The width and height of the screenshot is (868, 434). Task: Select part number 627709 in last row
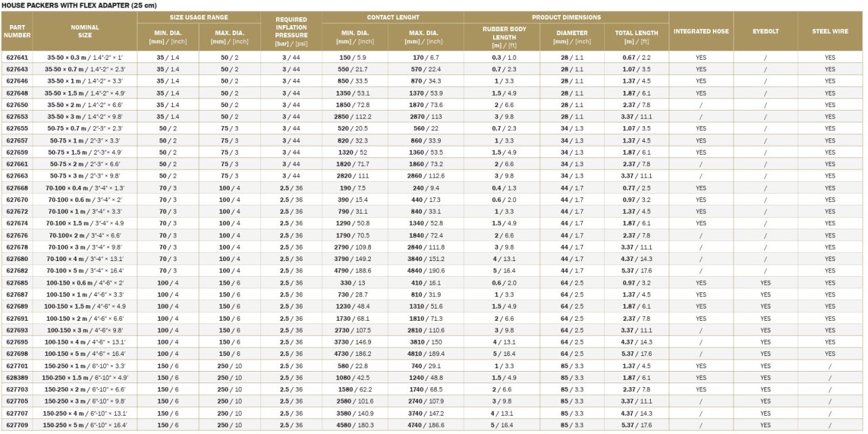(x=17, y=425)
